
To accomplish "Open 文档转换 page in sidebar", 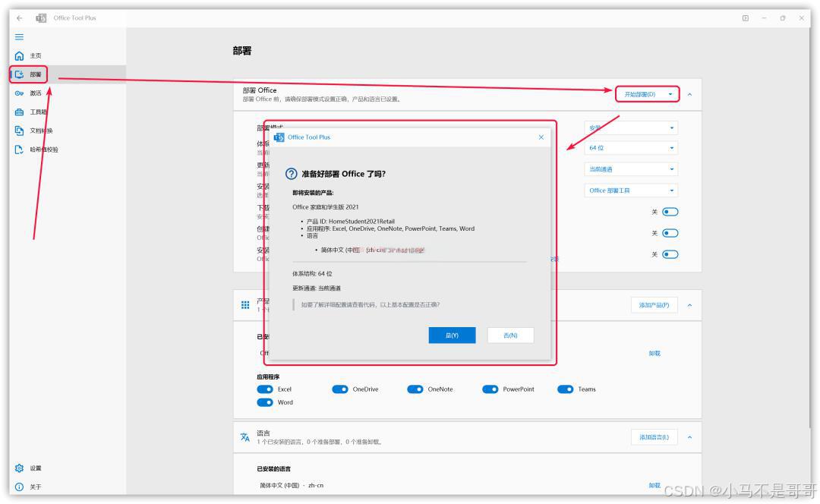I will pyautogui.click(x=68, y=131).
